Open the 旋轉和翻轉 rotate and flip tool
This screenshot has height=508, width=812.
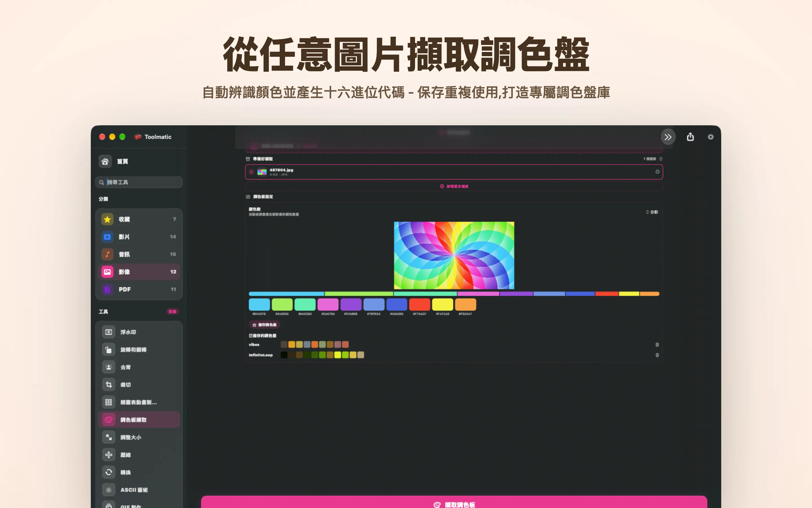[139, 350]
